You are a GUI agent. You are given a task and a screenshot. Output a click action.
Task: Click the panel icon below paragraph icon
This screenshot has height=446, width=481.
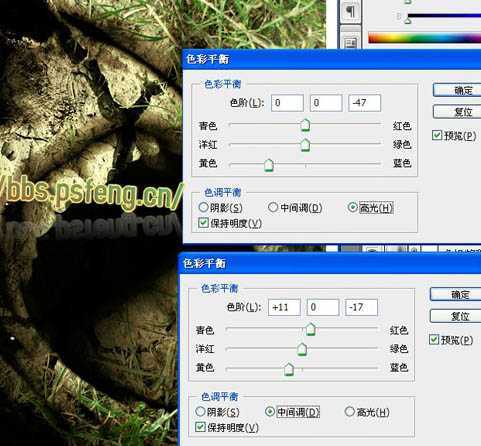click(350, 41)
